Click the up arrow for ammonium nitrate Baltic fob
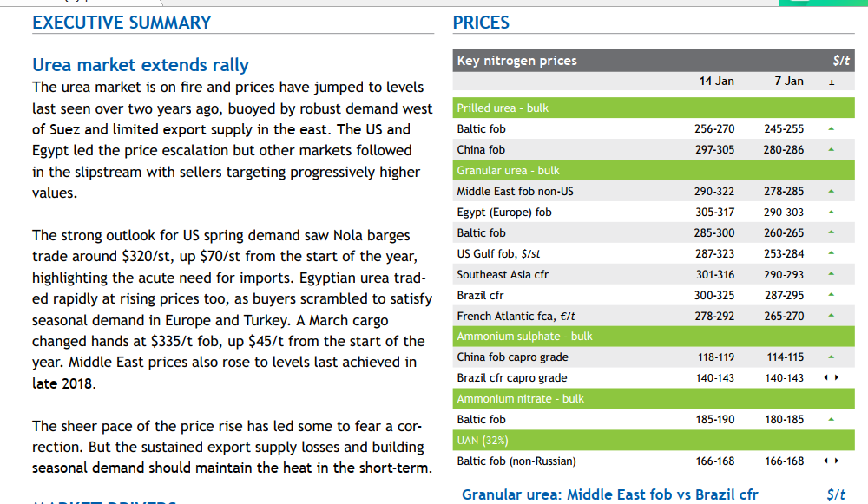868x504 pixels. pos(831,419)
